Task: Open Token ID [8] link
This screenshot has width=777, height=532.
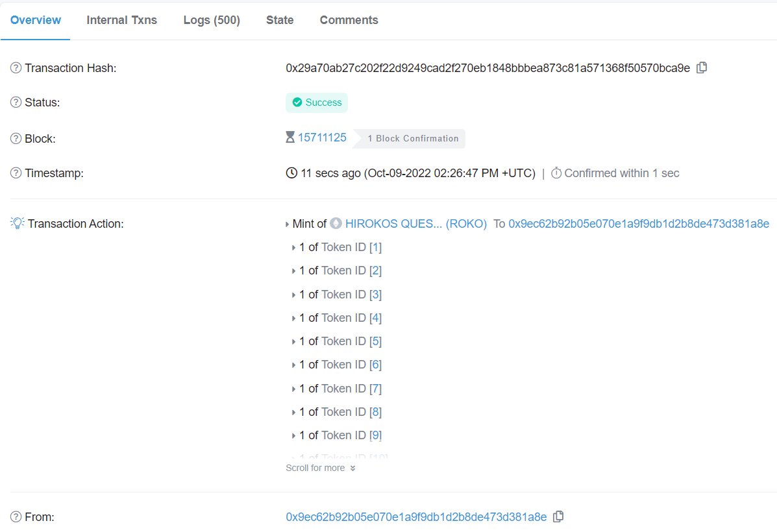Action: point(376,411)
